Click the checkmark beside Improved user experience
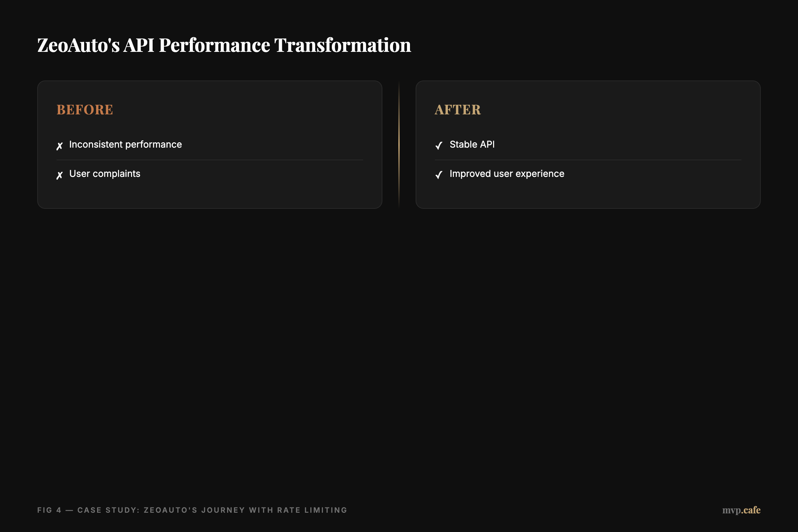The height and width of the screenshot is (532, 798). [x=439, y=175]
